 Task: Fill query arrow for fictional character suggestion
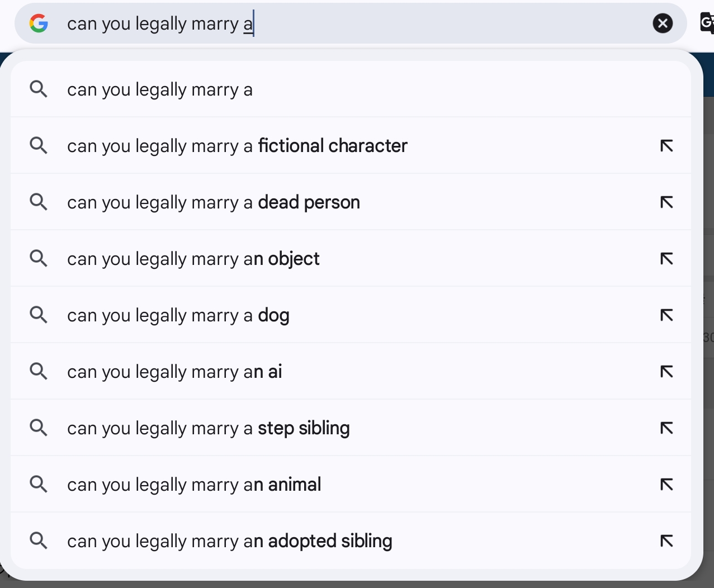(666, 146)
